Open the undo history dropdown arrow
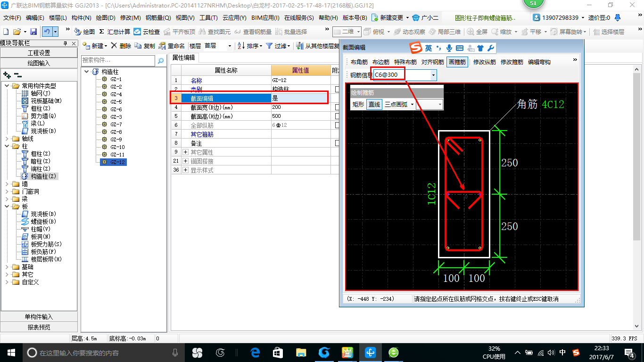 coord(55,32)
